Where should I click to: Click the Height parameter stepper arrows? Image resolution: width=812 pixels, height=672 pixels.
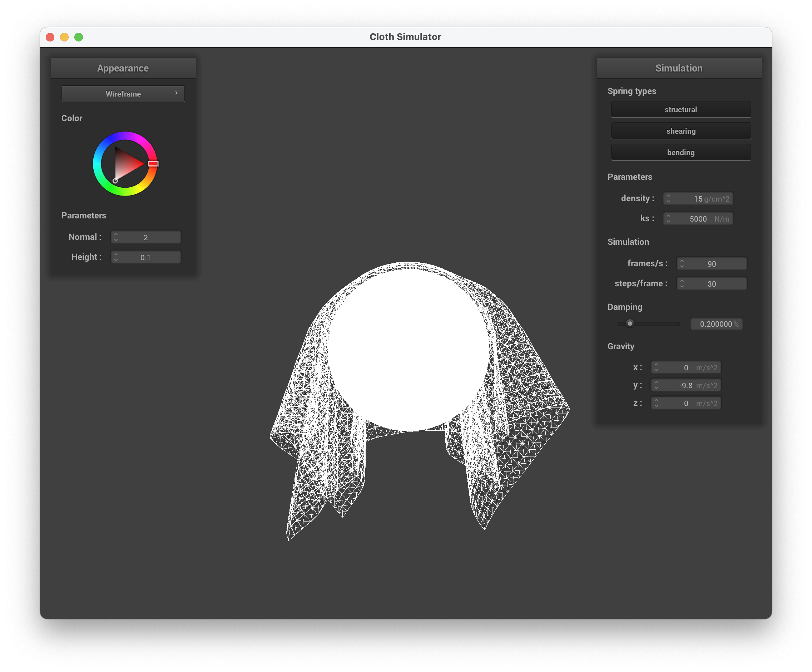[x=115, y=257]
